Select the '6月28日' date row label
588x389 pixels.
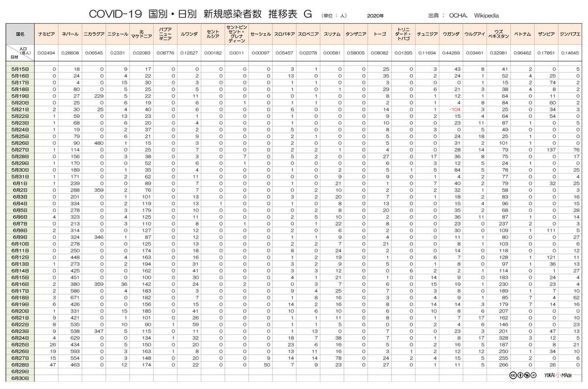pyautogui.click(x=21, y=364)
